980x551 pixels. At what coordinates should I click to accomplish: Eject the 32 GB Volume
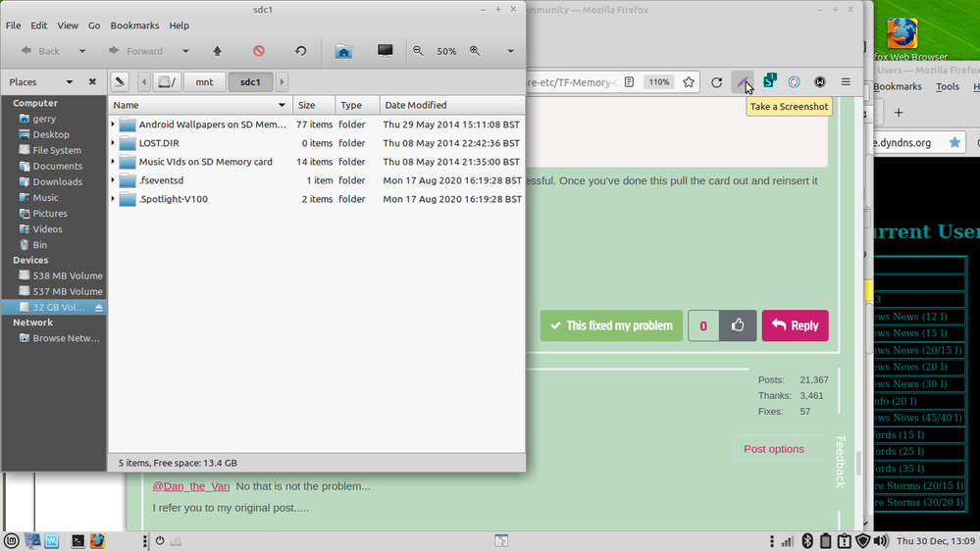99,307
